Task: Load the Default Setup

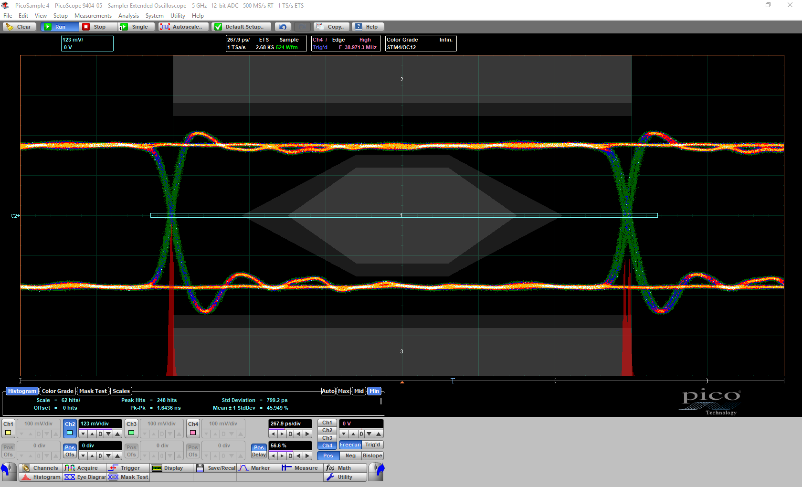Action: pos(241,27)
